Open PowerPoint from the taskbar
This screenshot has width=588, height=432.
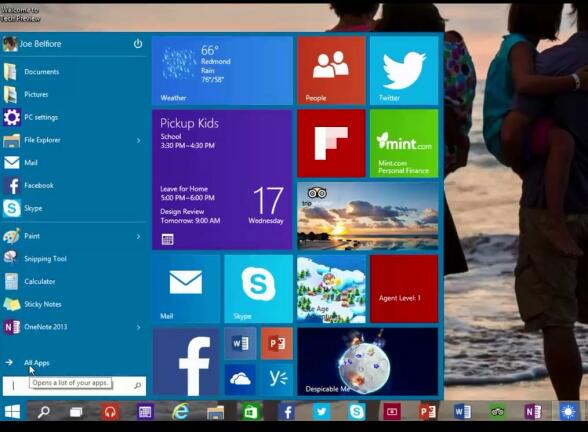(427, 412)
